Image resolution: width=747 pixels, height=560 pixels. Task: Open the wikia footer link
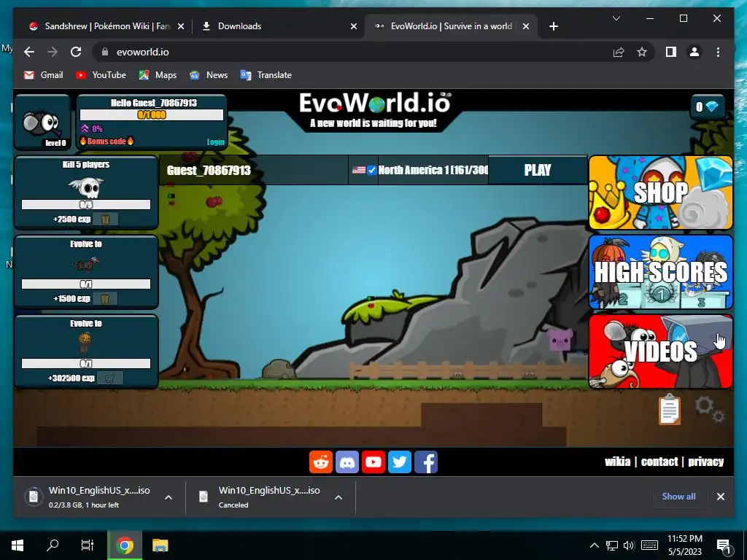click(x=617, y=462)
